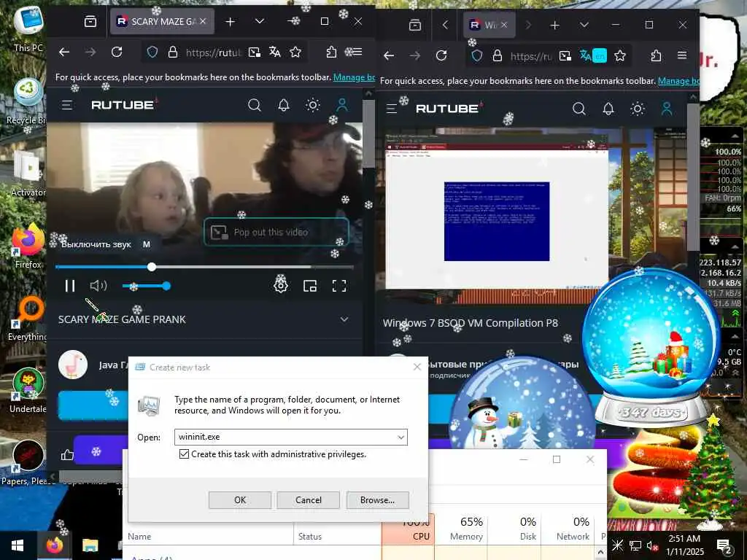747x560 pixels.
Task: Reload page in left Firefox window
Action: [x=117, y=52]
